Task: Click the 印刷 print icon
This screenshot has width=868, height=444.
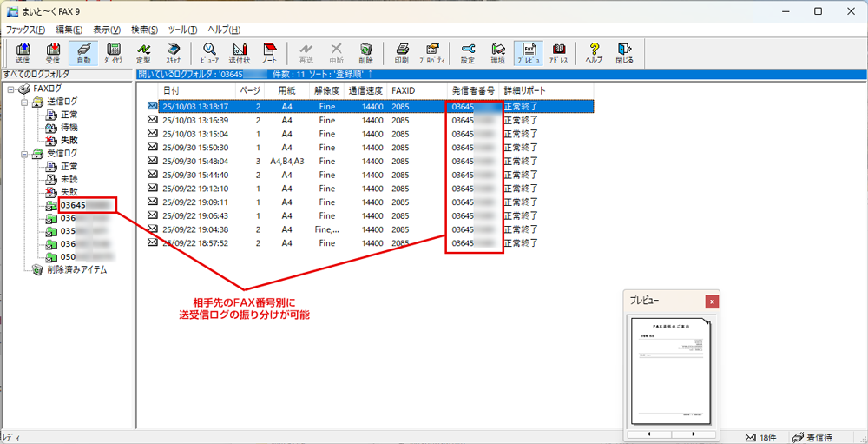Action: (401, 53)
